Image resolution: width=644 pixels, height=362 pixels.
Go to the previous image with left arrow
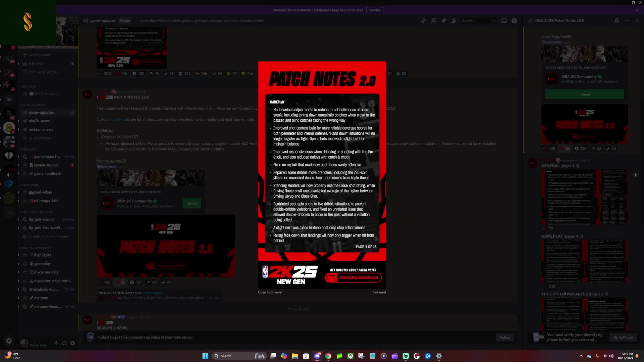click(10, 175)
